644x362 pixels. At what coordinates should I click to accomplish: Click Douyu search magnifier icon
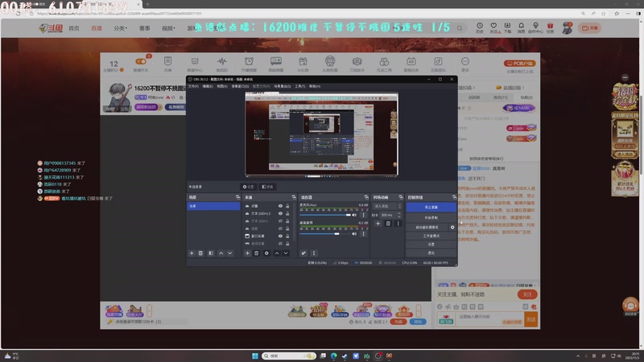[x=460, y=28]
